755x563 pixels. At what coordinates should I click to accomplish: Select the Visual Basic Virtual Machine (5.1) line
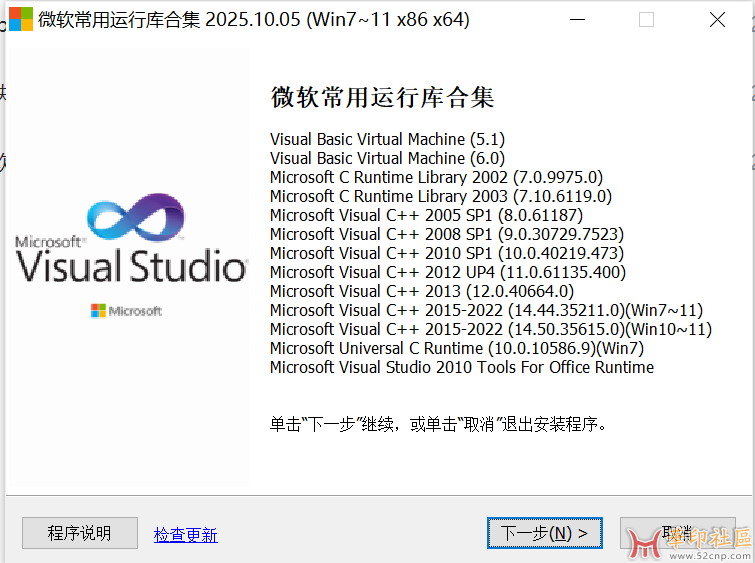387,139
